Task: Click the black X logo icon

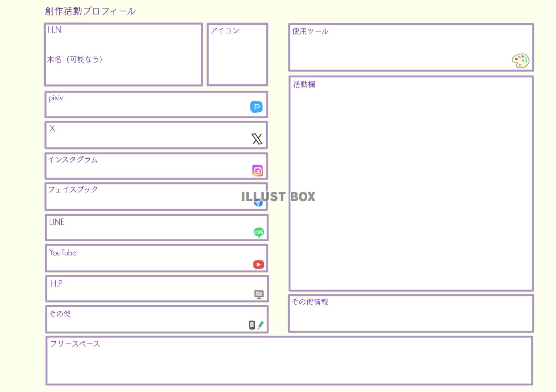Action: coord(257,139)
